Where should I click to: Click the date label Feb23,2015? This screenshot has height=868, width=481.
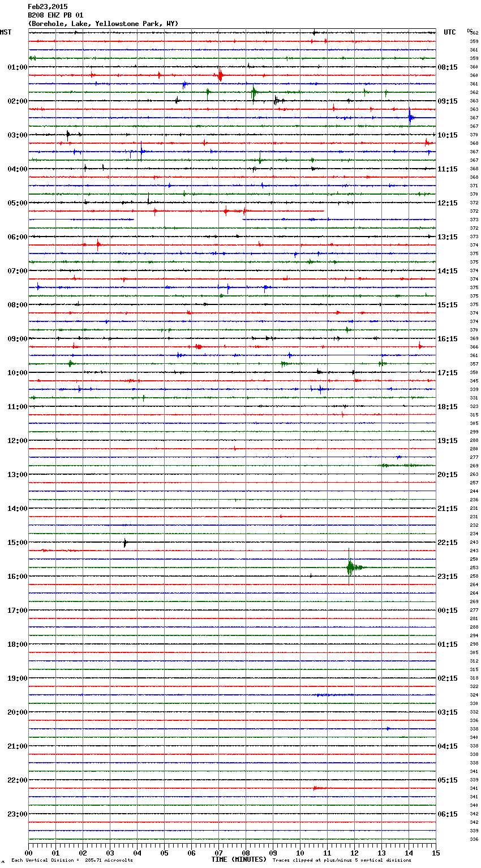pos(48,7)
